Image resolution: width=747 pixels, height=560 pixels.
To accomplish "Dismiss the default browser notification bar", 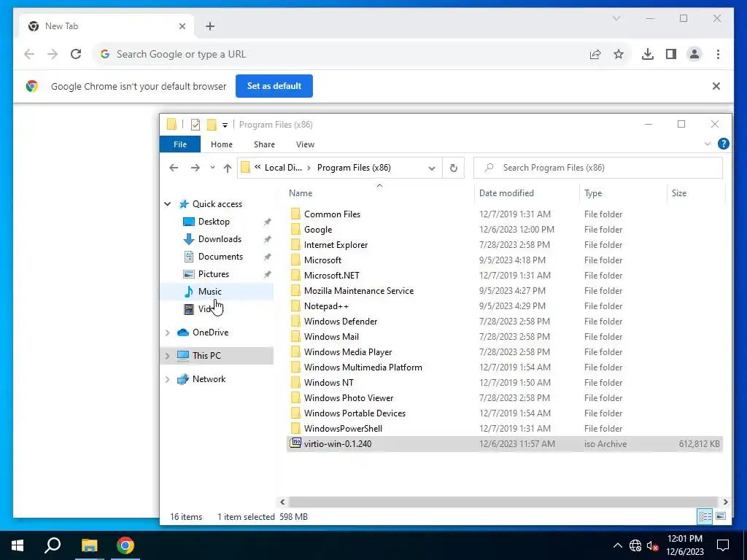I will pos(716,86).
